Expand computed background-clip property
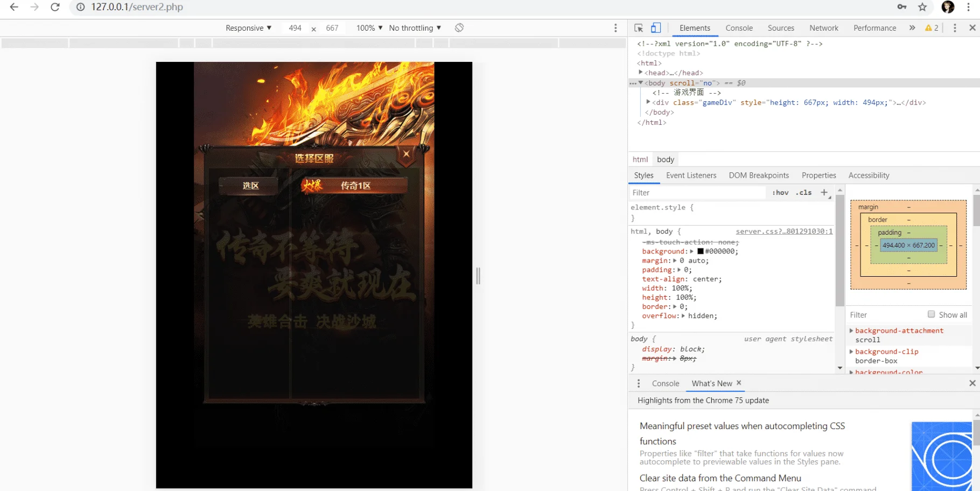Image resolution: width=980 pixels, height=491 pixels. coord(851,352)
